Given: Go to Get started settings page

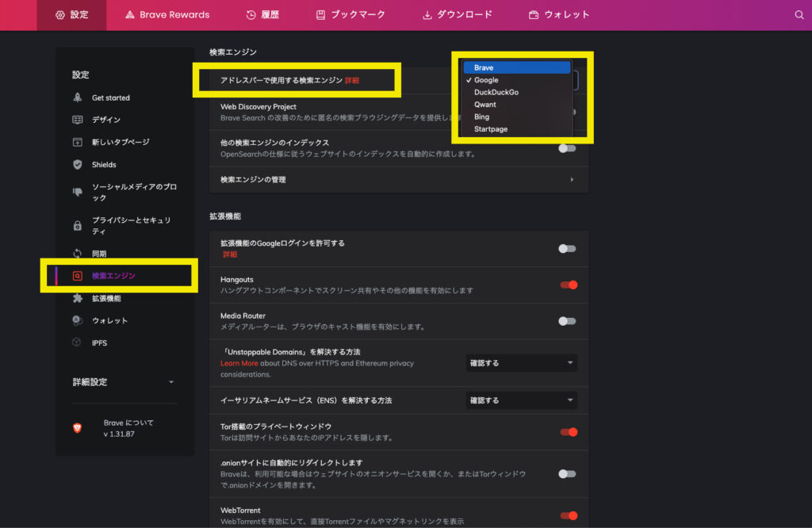Looking at the screenshot, I should [111, 98].
